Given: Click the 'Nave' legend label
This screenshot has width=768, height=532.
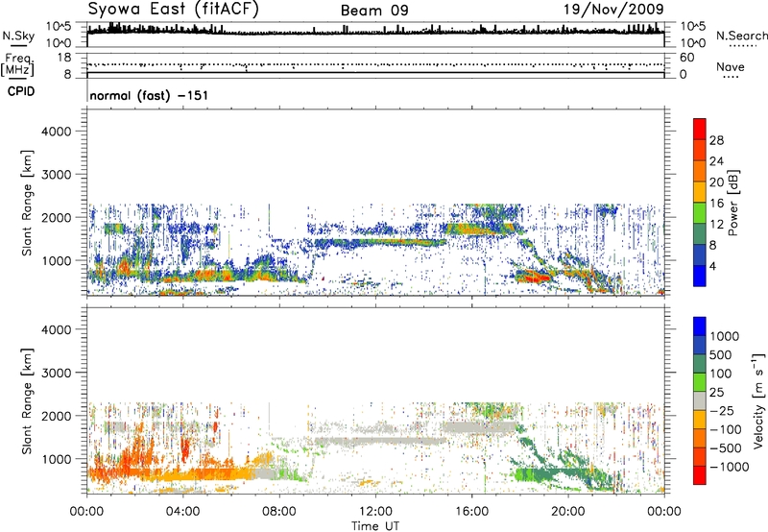Looking at the screenshot, I should click(731, 66).
